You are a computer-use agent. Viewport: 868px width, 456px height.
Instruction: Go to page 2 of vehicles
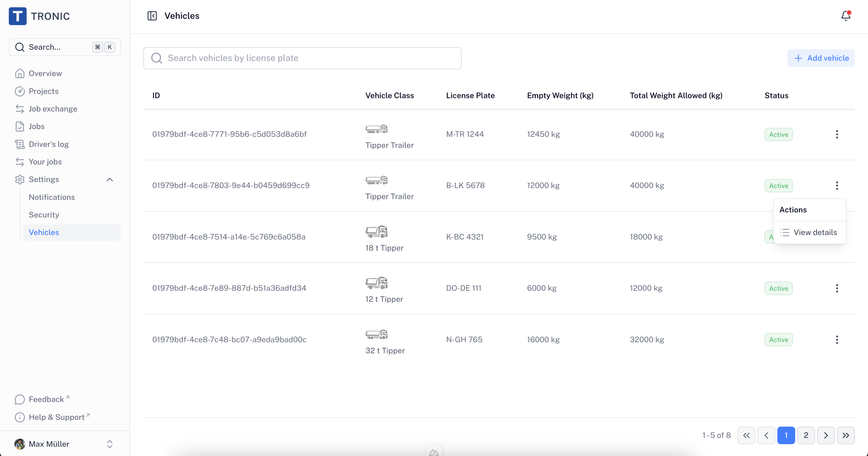point(806,435)
